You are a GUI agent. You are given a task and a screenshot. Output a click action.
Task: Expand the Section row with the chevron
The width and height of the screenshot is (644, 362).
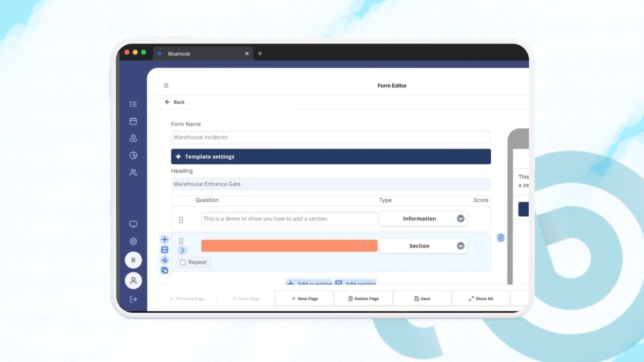coord(182,250)
